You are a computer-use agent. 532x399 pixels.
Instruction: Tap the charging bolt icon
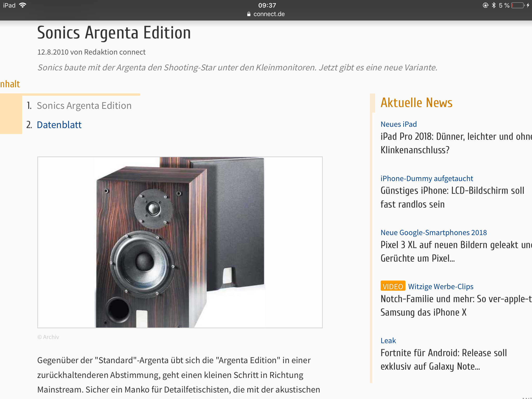(x=528, y=5)
